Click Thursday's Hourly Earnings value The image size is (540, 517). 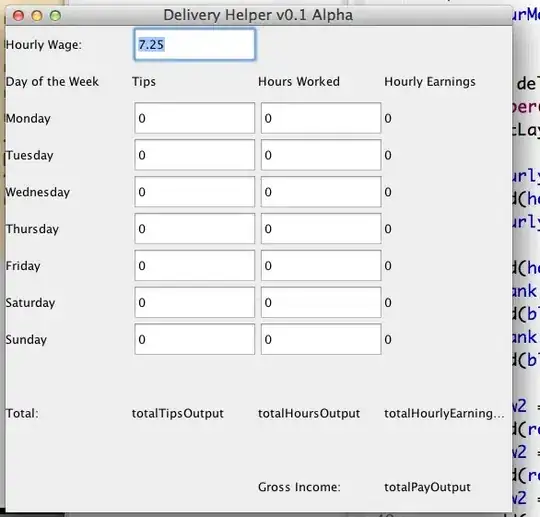click(x=388, y=229)
